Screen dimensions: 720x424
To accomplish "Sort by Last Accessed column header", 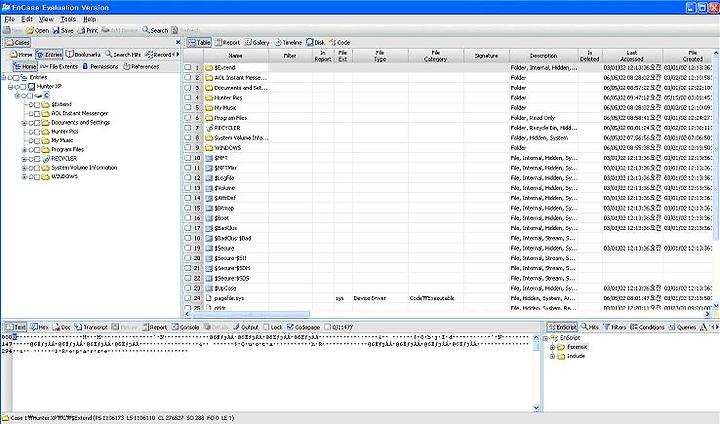I will pos(632,56).
